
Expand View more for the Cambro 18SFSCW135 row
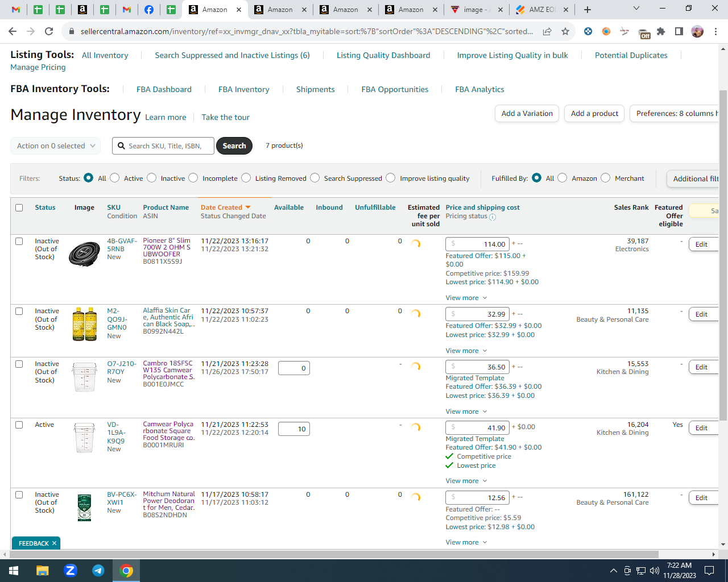click(x=466, y=411)
